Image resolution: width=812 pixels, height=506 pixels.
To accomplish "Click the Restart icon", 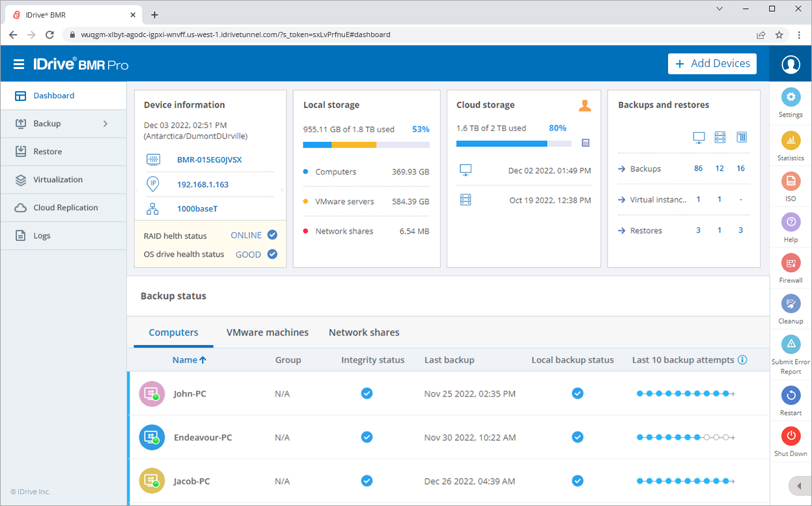I will tap(791, 395).
